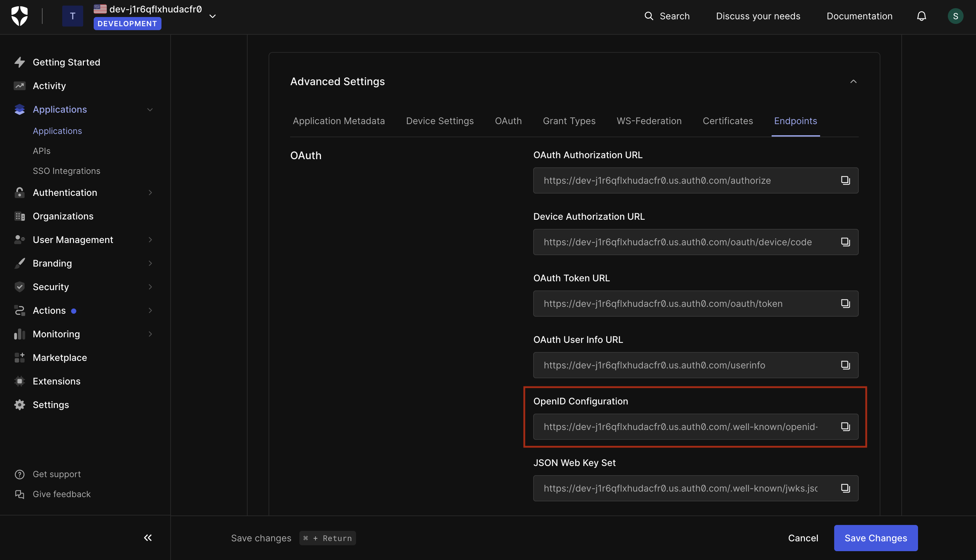Copy the OAuth User Info URL
Viewport: 976px width, 560px height.
[x=845, y=365]
